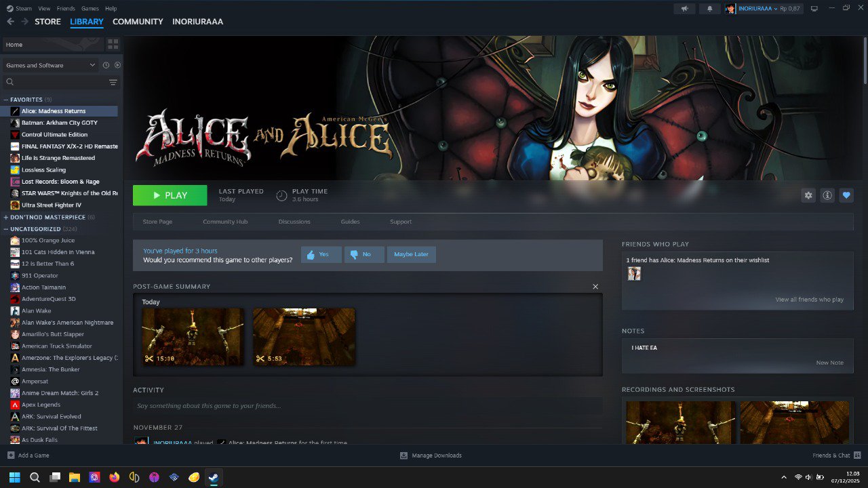This screenshot has height=488, width=868.
Task: Click the Steam icon in the Windows taskbar
Action: tap(213, 477)
